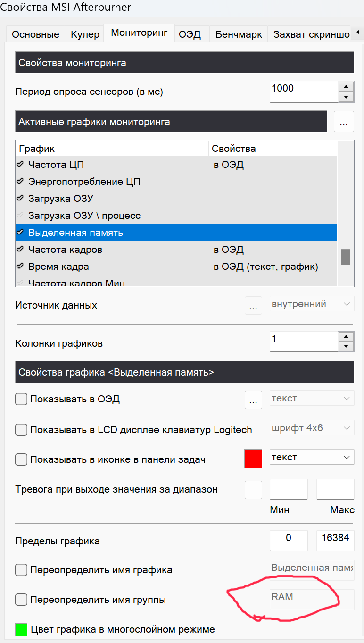
Task: Check Показывать в иконке в панели задач
Action: coord(21,459)
